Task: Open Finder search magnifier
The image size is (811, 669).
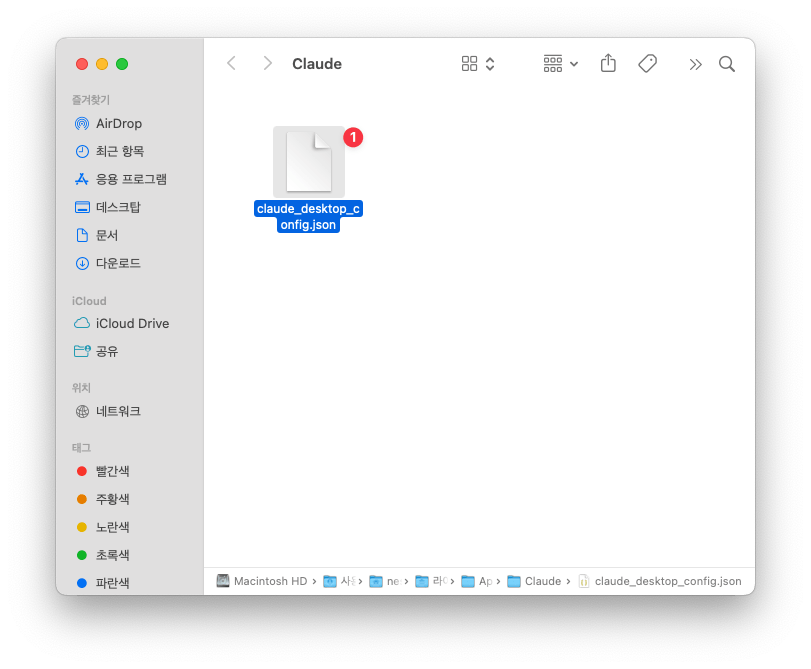Action: tap(727, 64)
